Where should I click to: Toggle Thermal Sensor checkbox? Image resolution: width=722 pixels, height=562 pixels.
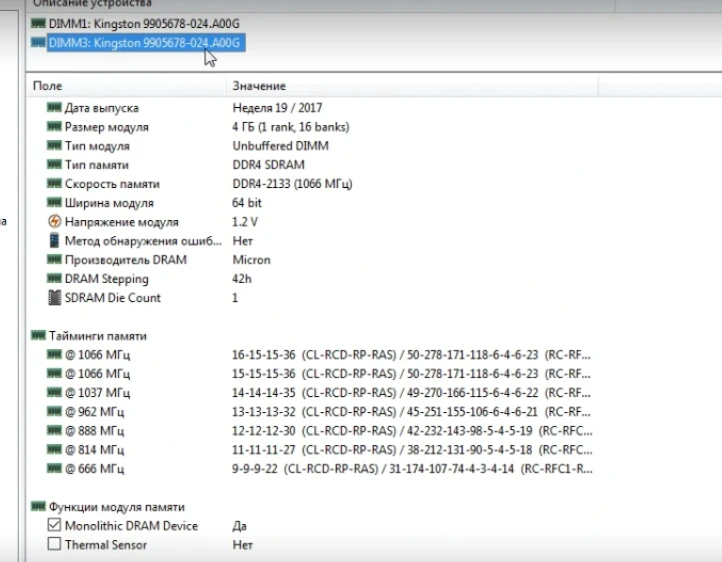[x=54, y=544]
